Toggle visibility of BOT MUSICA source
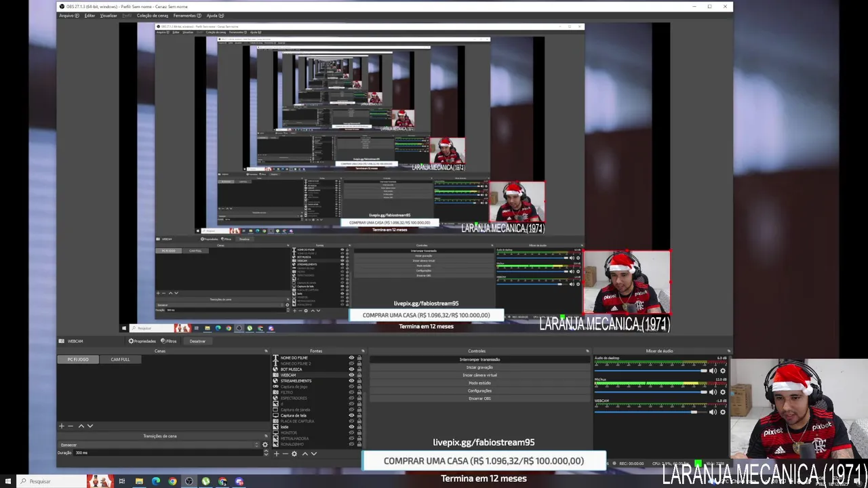The height and width of the screenshot is (488, 868). (x=351, y=369)
